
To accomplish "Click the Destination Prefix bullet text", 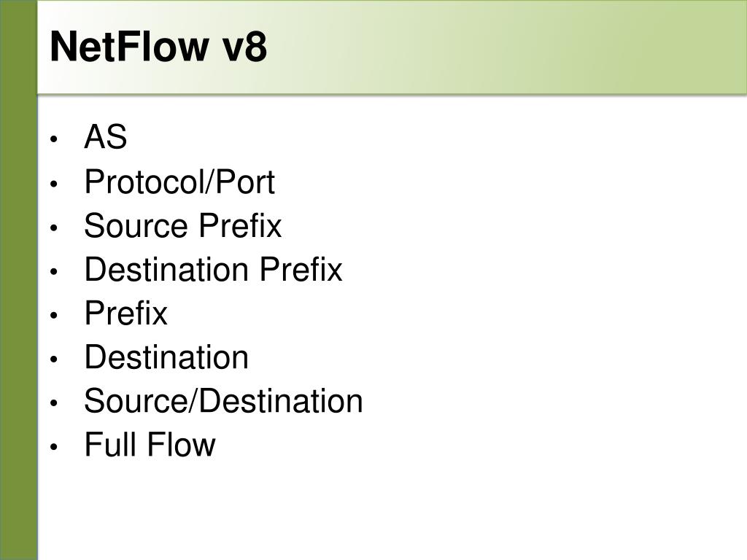I will 214,269.
